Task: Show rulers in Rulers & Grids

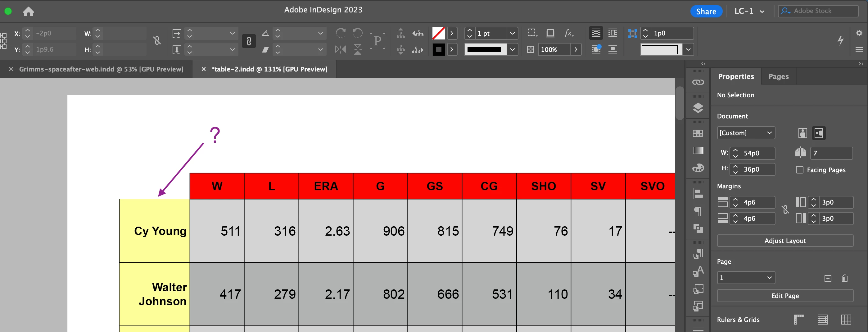Action: (x=798, y=320)
